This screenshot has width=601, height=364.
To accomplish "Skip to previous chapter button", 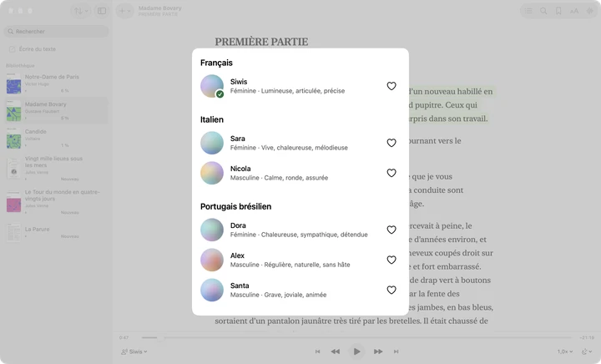I will coord(317,351).
